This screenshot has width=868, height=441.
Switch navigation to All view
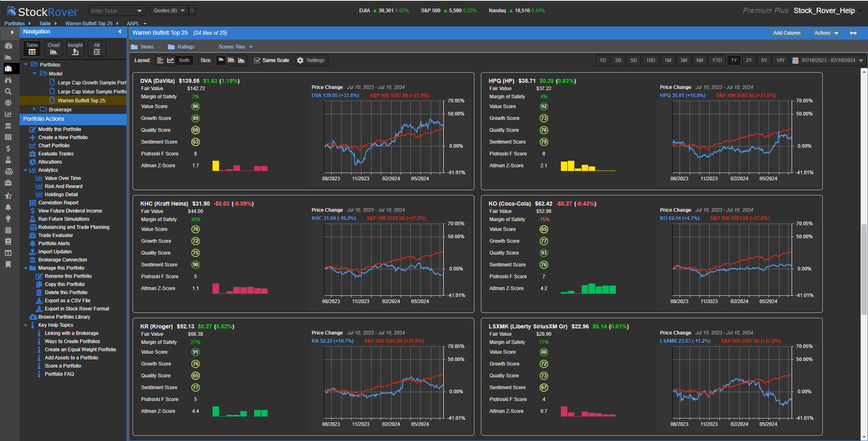point(97,49)
